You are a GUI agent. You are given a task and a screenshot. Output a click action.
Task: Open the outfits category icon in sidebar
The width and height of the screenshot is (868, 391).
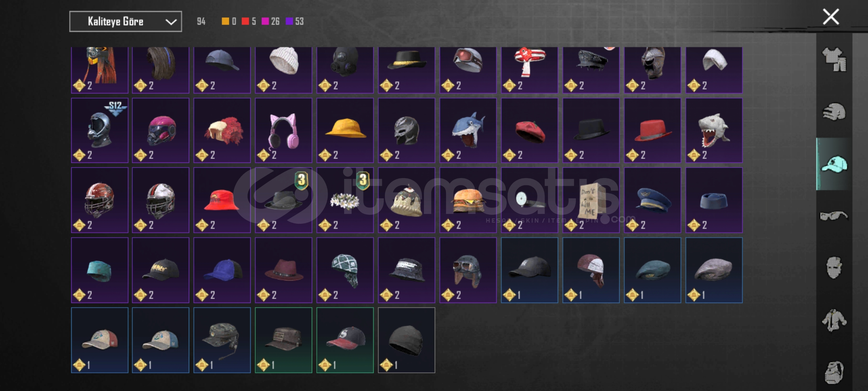(x=834, y=59)
